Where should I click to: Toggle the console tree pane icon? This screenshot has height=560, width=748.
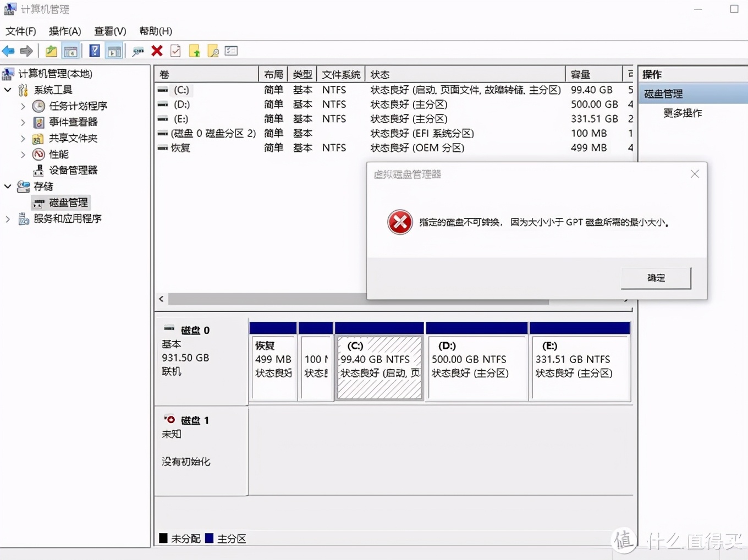pyautogui.click(x=71, y=51)
